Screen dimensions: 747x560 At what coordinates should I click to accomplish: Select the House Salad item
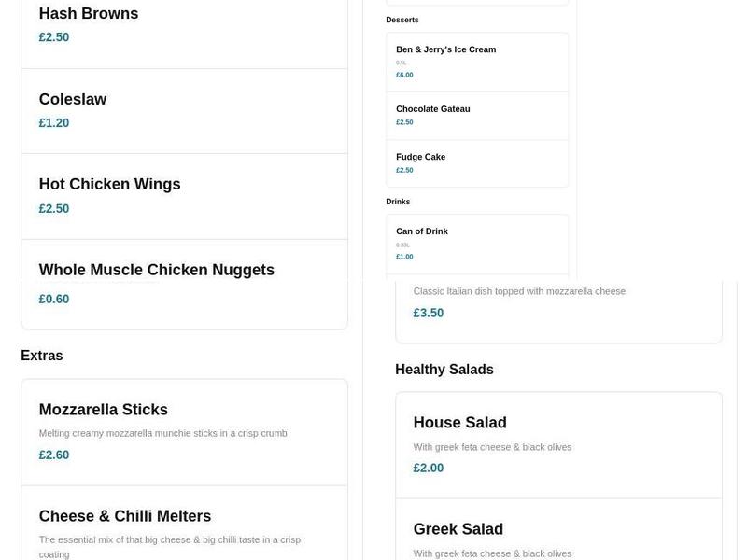[459, 423]
